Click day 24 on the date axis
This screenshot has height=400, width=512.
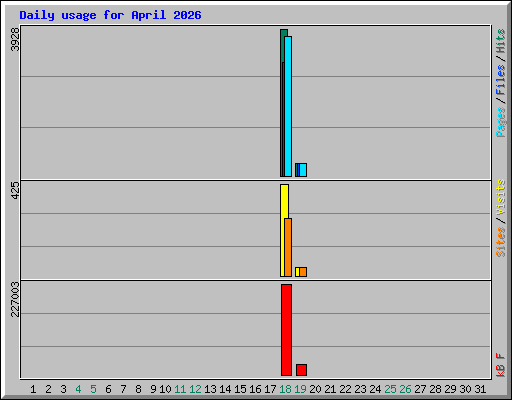click(375, 389)
